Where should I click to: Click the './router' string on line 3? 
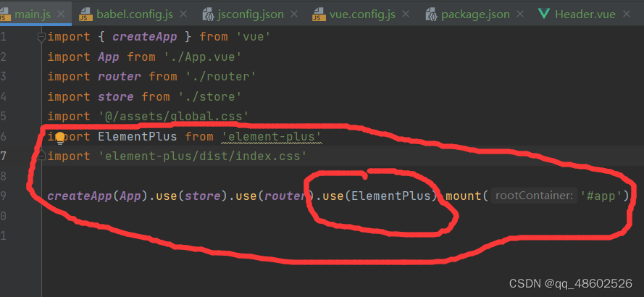[x=221, y=76]
